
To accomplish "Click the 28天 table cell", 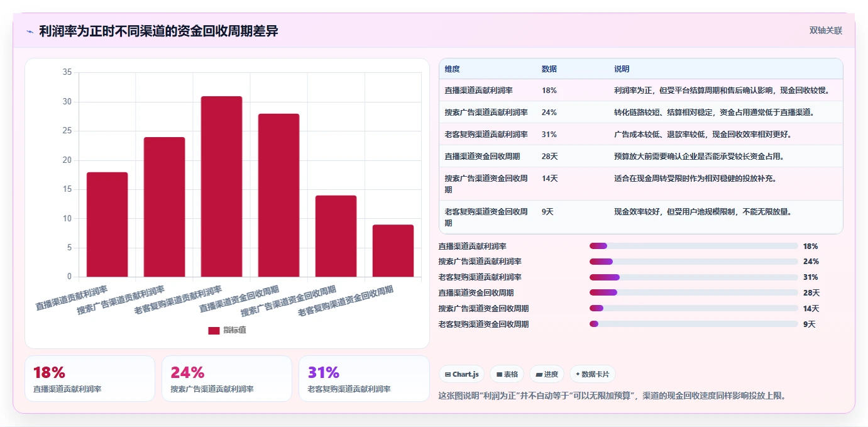I will (x=549, y=157).
